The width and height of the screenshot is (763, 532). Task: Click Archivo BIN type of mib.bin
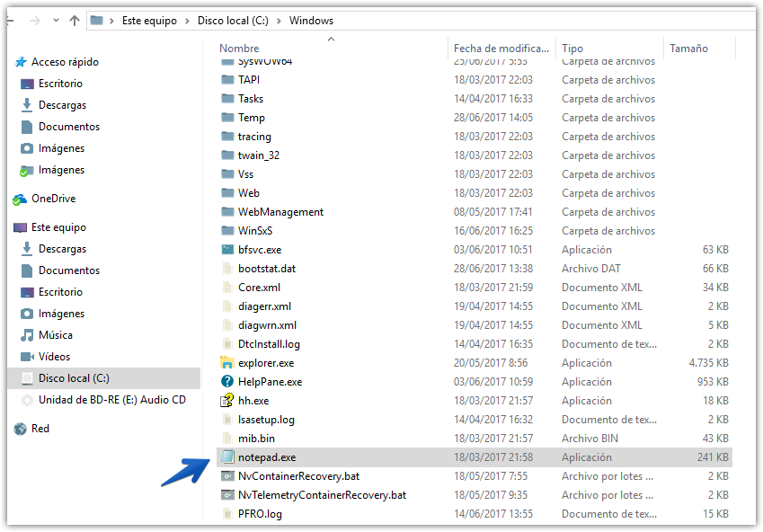(x=590, y=439)
